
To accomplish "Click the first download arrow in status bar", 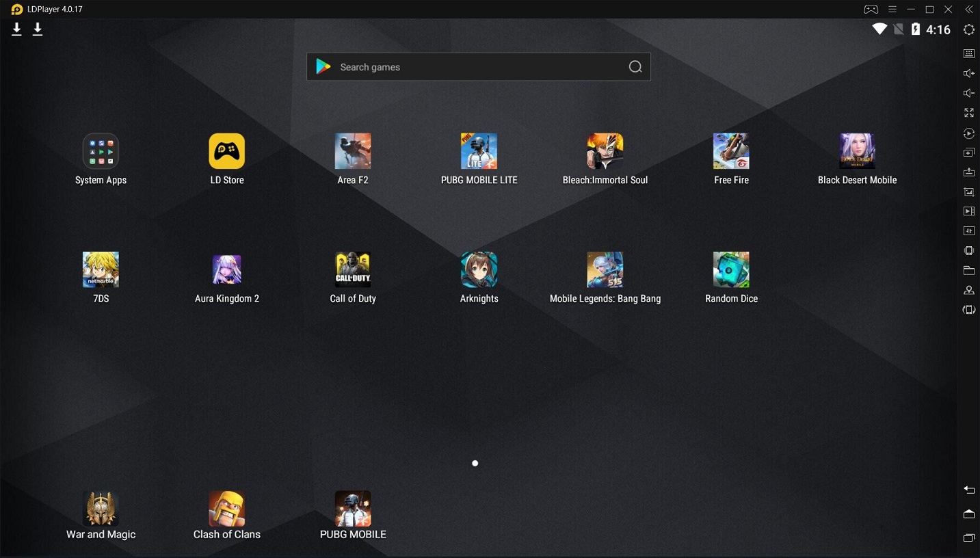I will pos(17,29).
